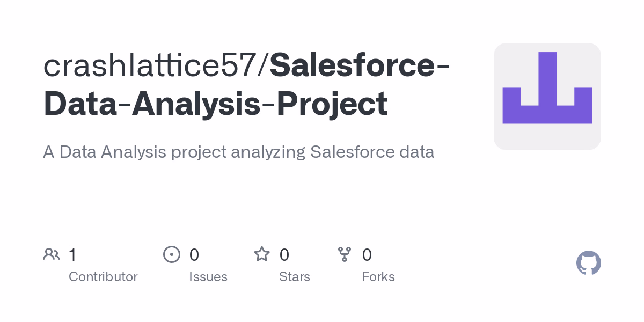Click the contributor count number 1
This screenshot has width=644, height=322.
(72, 254)
